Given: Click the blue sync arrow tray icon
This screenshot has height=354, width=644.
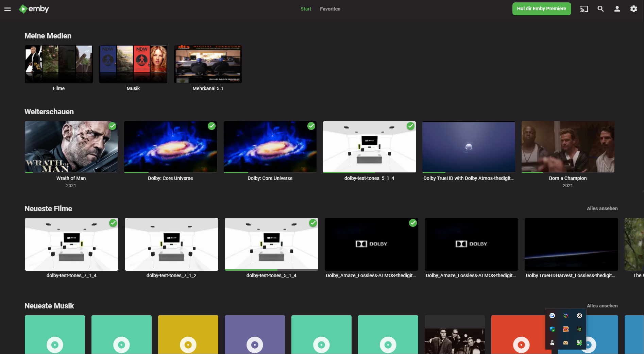Looking at the screenshot, I should click(552, 316).
